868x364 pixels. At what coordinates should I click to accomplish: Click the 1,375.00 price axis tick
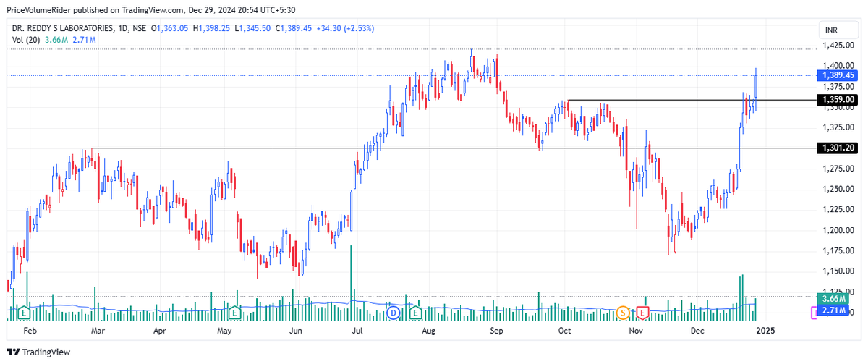[x=838, y=86]
